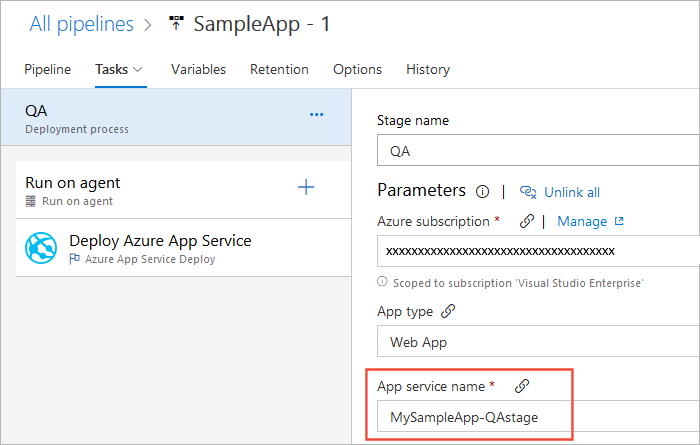Open the Azure subscription dropdown field
This screenshot has height=445, width=700.
(538, 251)
